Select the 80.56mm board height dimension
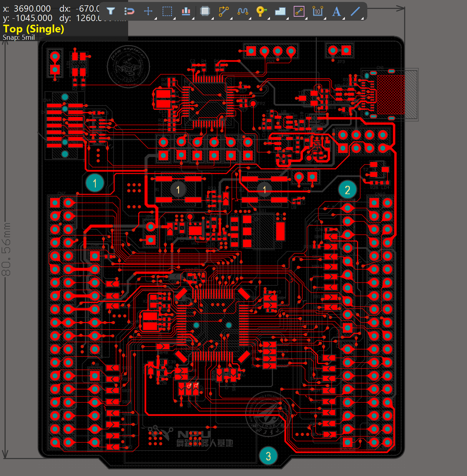467x476 pixels. (7, 249)
